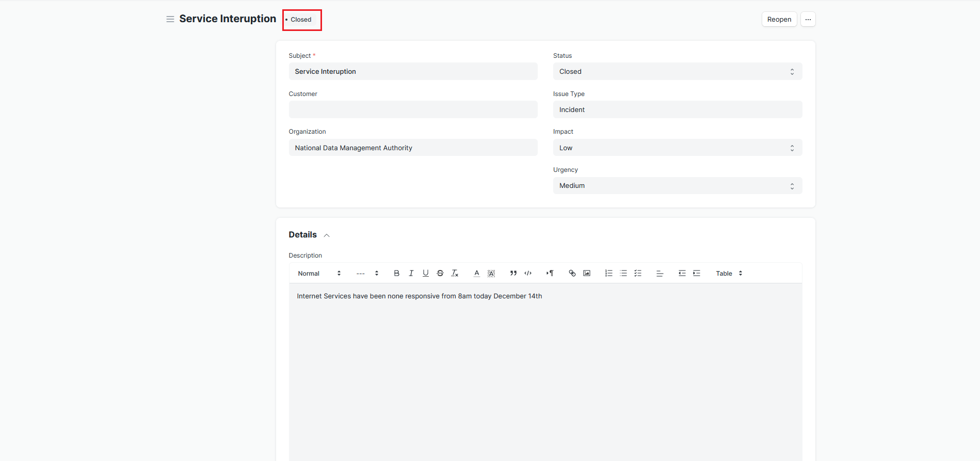Image resolution: width=980 pixels, height=461 pixels.
Task: Toggle text direction paragraph icon
Action: click(550, 273)
